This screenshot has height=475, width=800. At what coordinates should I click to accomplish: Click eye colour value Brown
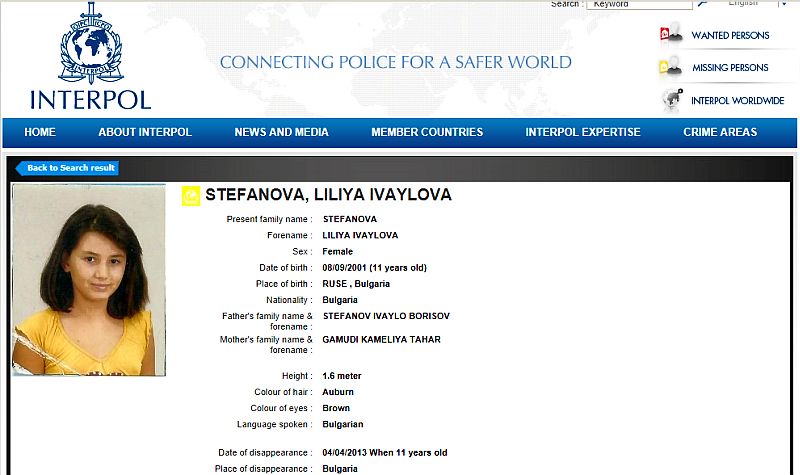pyautogui.click(x=336, y=408)
